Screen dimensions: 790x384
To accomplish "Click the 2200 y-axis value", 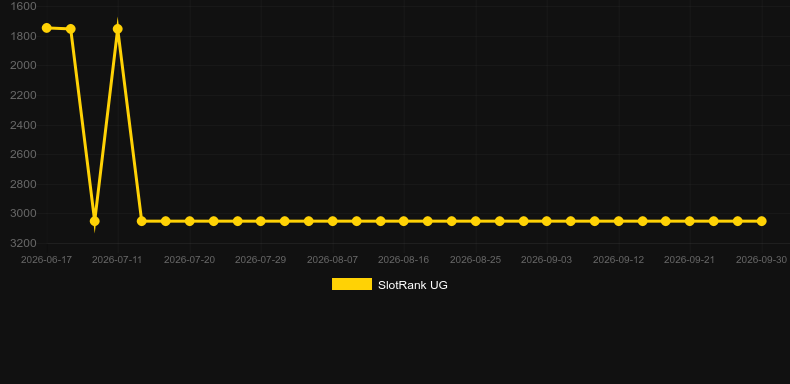I will (x=23, y=95).
